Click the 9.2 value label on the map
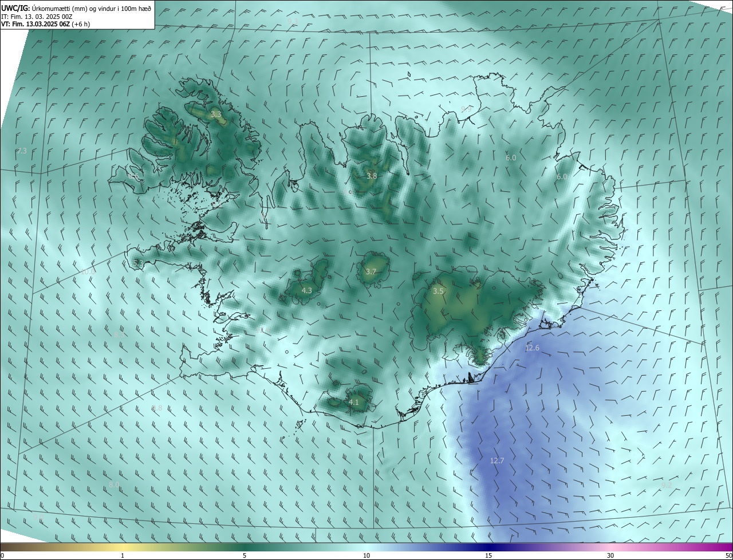The image size is (733, 560). pos(667,486)
